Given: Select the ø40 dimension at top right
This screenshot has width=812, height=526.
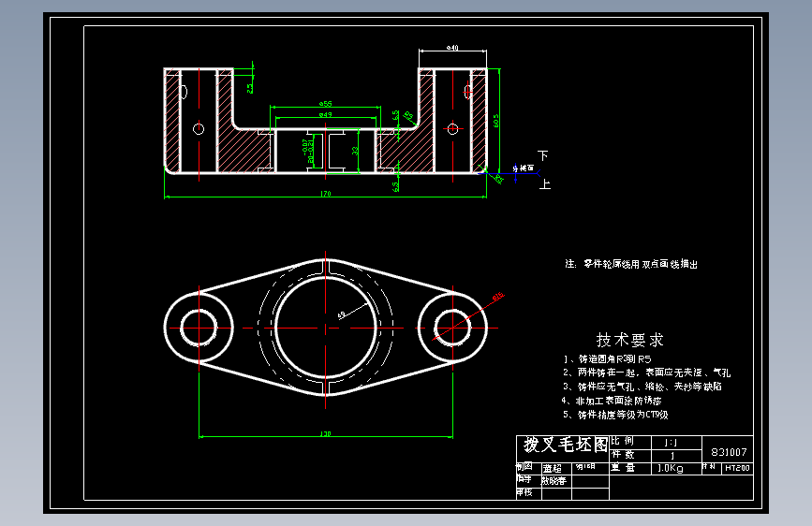Looking at the screenshot, I should tap(452, 48).
